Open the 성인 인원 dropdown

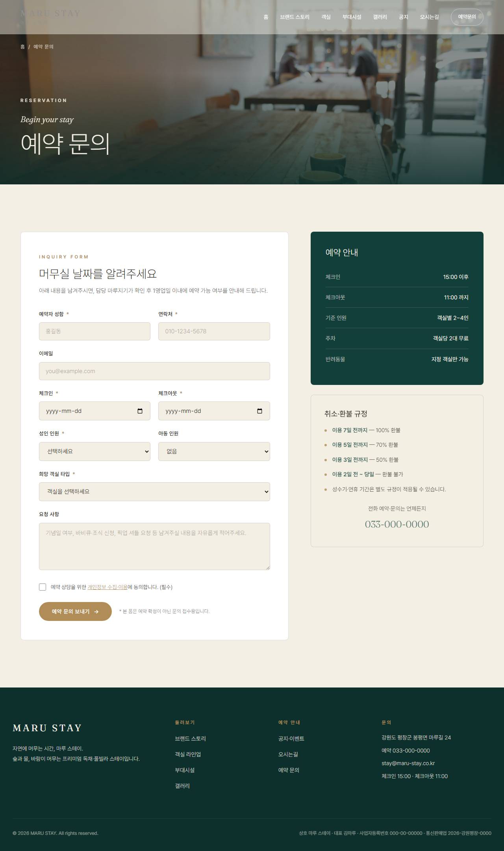[x=94, y=452]
